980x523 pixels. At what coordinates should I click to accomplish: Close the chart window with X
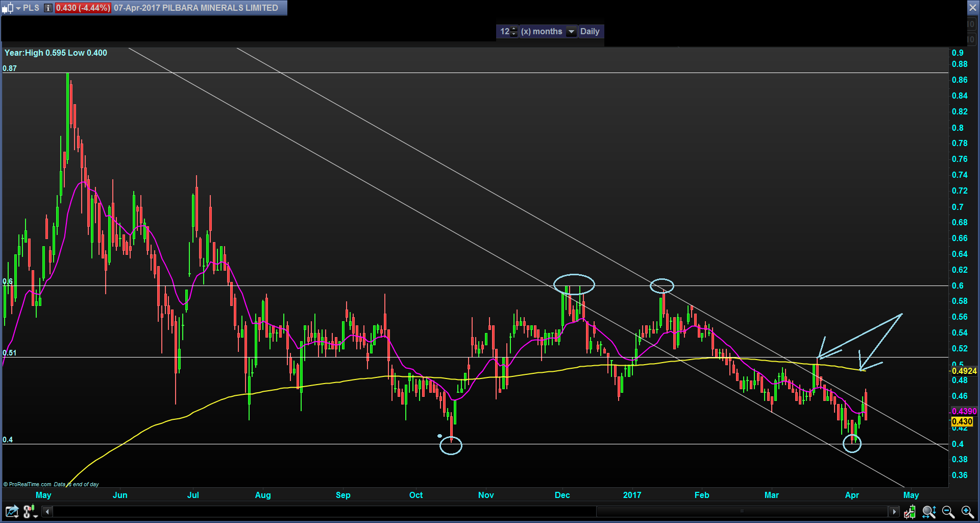click(x=973, y=8)
